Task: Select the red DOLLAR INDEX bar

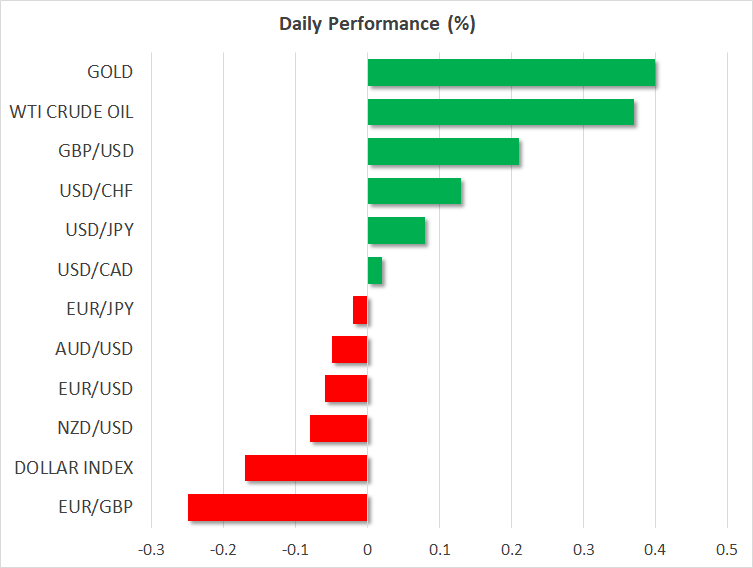Action: tap(306, 468)
